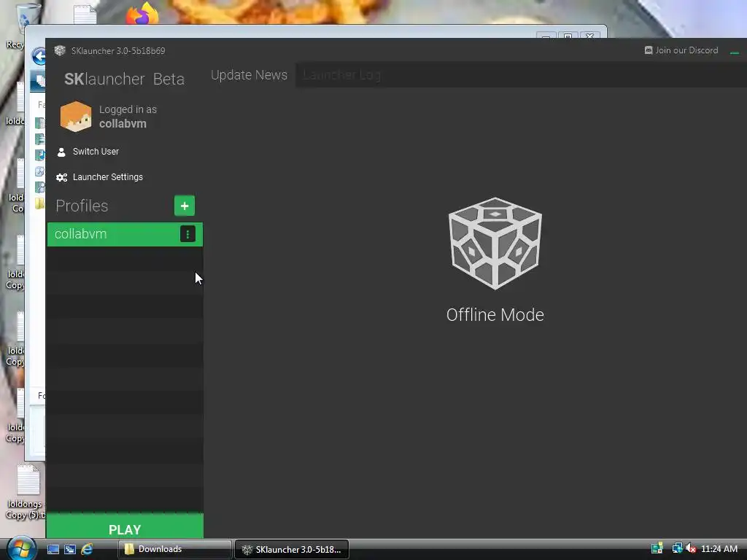Select the loldongs Copy (5) desktop file
The height and width of the screenshot is (560, 747).
coord(26,492)
